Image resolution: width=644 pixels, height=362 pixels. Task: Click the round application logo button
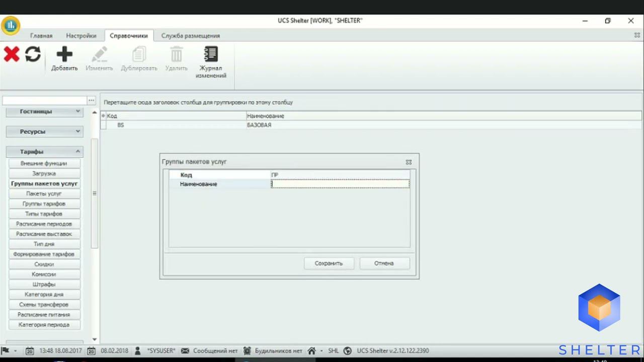[x=10, y=25]
